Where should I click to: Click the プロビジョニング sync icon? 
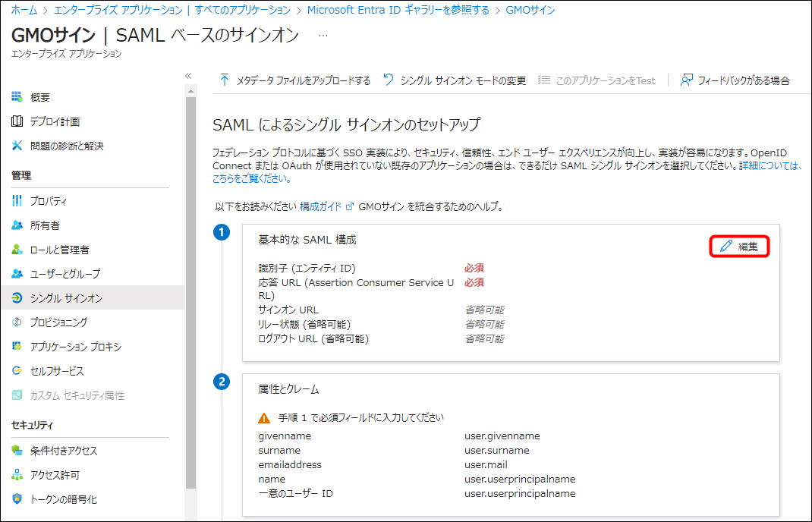[17, 322]
